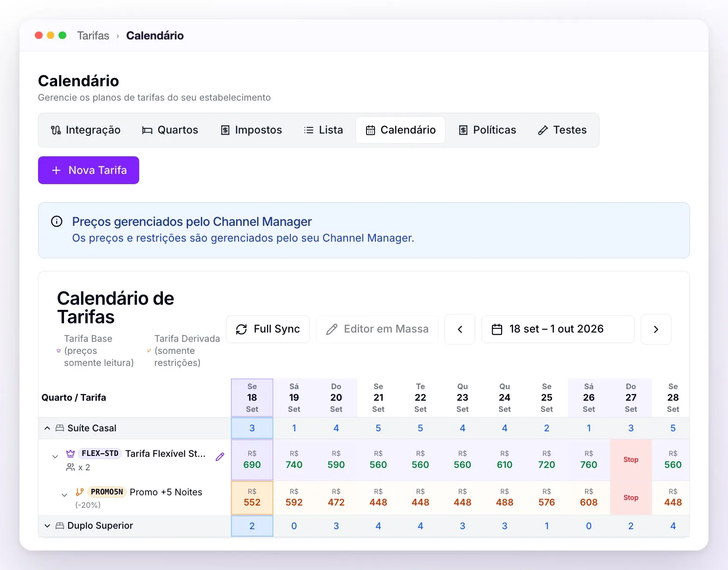Click the guests icon showing x 2

pos(71,468)
